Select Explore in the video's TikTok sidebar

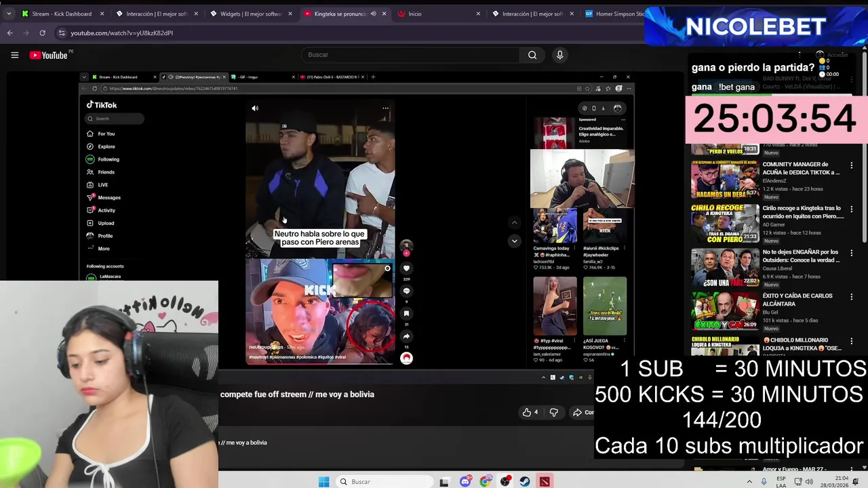[101, 146]
